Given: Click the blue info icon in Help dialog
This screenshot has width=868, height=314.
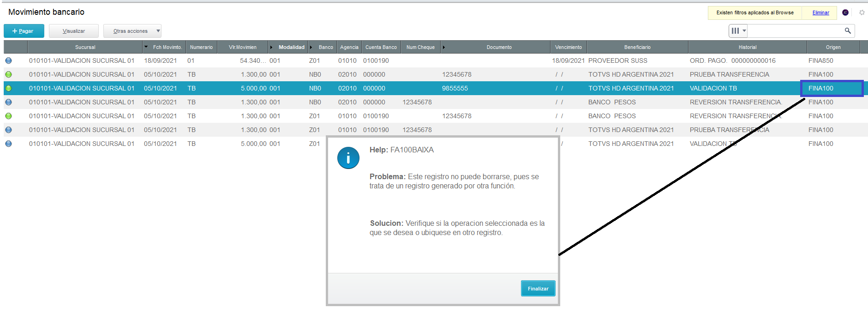Looking at the screenshot, I should 348,158.
